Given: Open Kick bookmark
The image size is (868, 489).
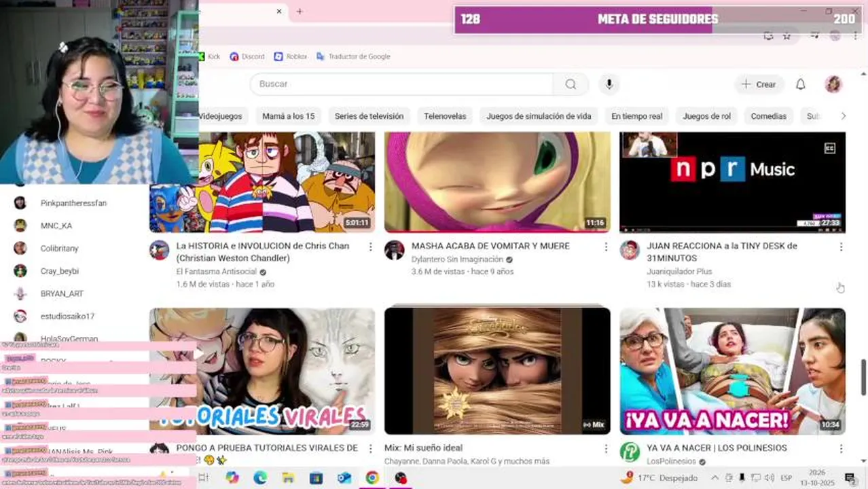Looking at the screenshot, I should pos(210,56).
